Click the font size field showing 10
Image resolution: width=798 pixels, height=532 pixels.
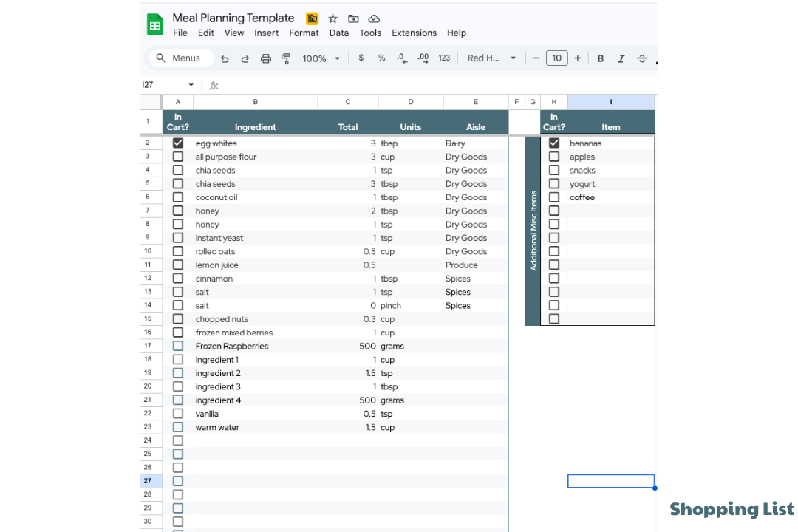pos(557,58)
